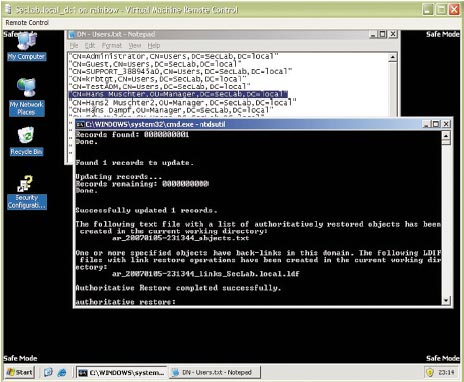Click the authoritative restore: prompt line
The width and height of the screenshot is (464, 382).
point(125,302)
